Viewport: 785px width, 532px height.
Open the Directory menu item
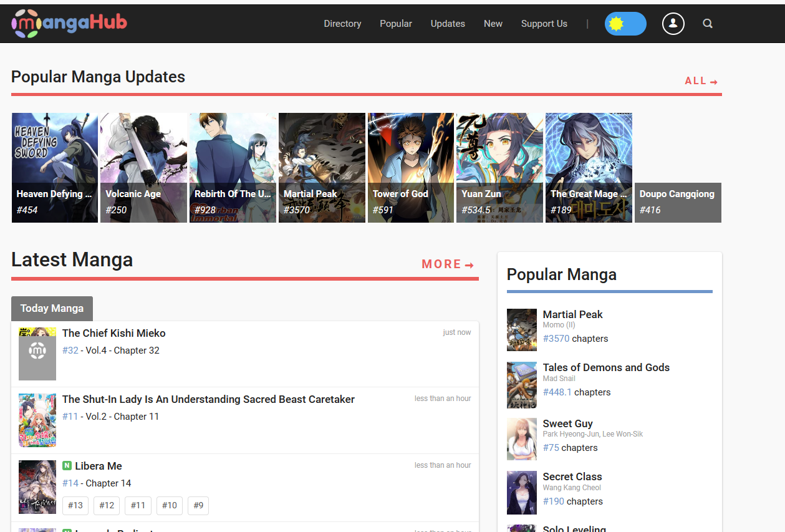[x=342, y=24]
